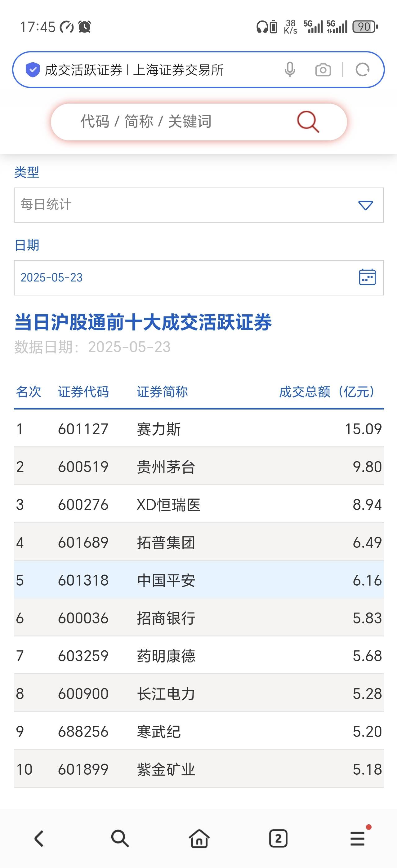The height and width of the screenshot is (868, 397).
Task: Open the tabs switcher showing 2
Action: 278,838
